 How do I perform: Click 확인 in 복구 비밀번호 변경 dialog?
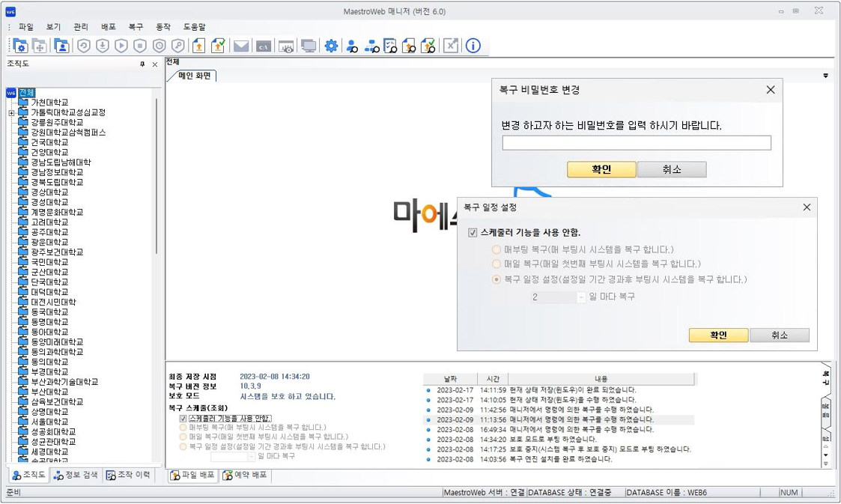coord(601,170)
